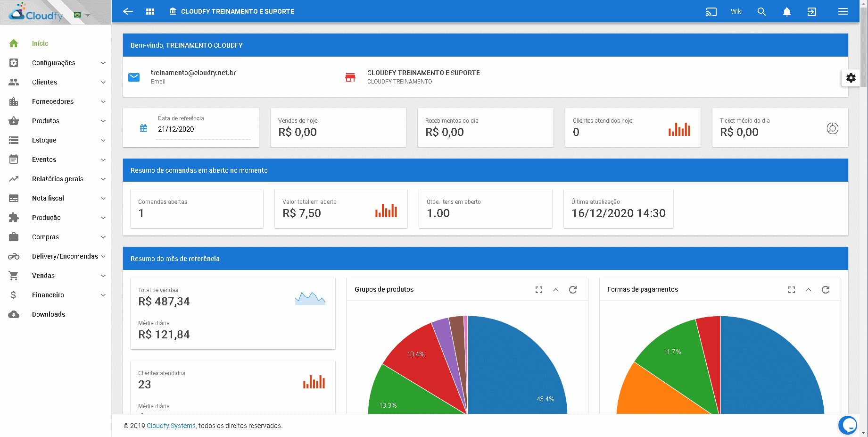Open bar chart for Valor total em aberto
868x437 pixels.
pyautogui.click(x=386, y=210)
